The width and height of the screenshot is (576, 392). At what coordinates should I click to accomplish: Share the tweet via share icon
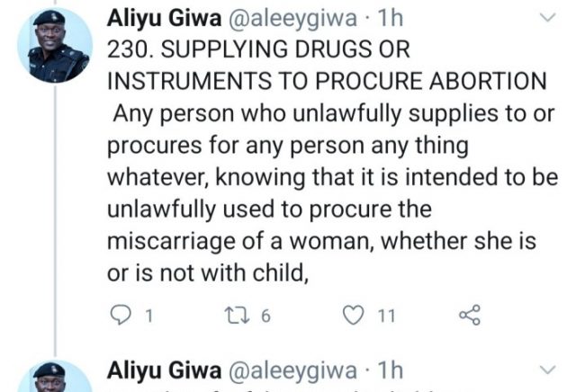[470, 316]
